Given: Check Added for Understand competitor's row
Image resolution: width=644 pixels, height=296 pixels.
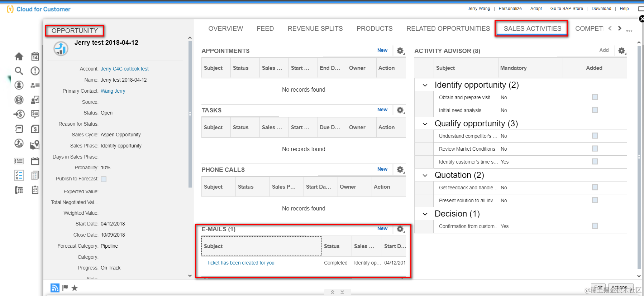Looking at the screenshot, I should pyautogui.click(x=595, y=136).
